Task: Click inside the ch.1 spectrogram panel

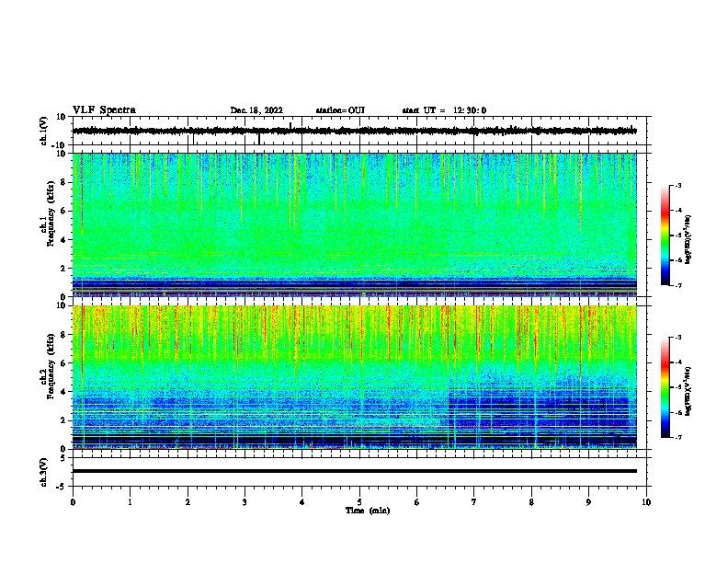Action: 354,224
